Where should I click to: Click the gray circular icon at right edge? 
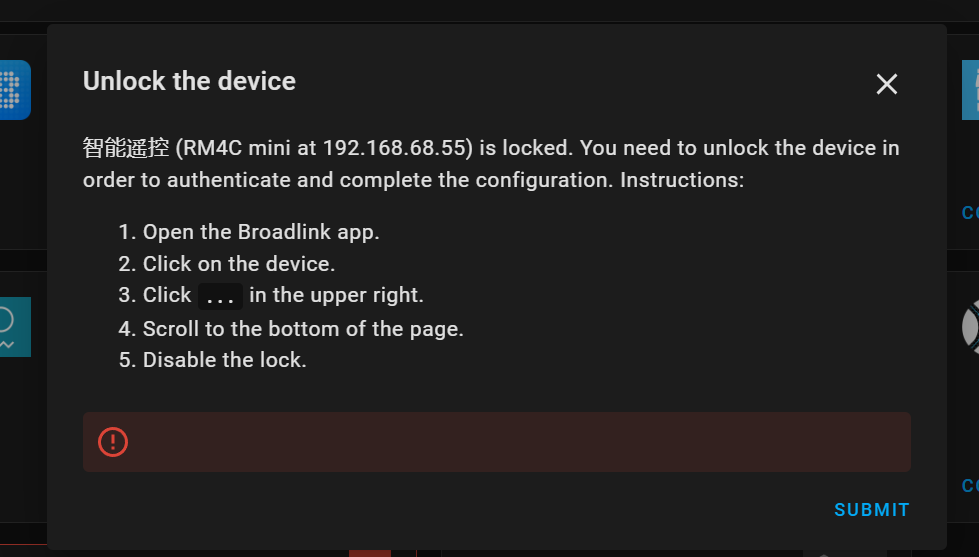(970, 327)
